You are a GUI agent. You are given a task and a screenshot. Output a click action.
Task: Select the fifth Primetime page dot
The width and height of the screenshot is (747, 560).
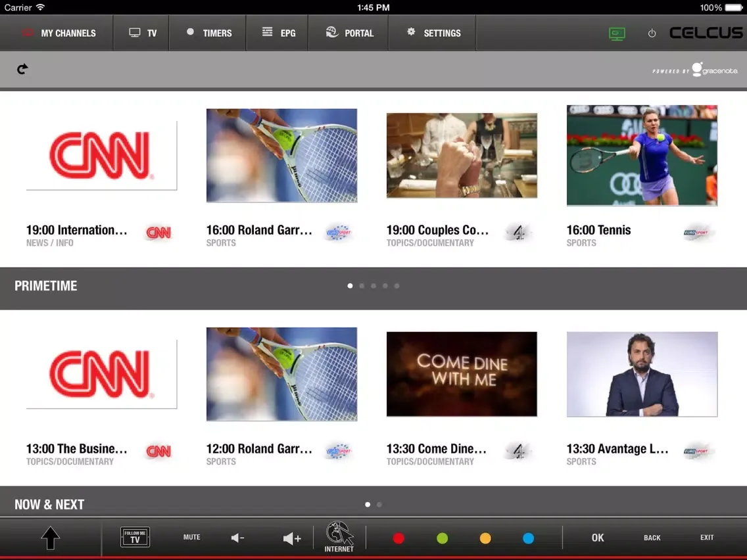click(x=397, y=286)
